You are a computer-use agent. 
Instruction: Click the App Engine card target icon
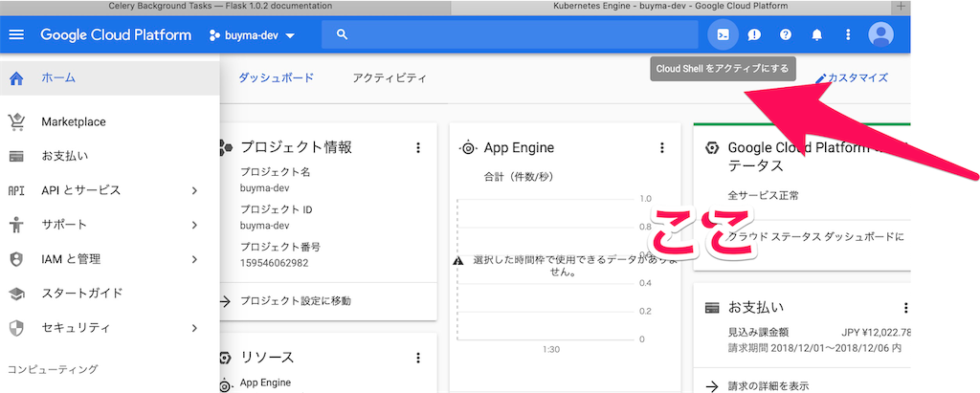pos(467,148)
